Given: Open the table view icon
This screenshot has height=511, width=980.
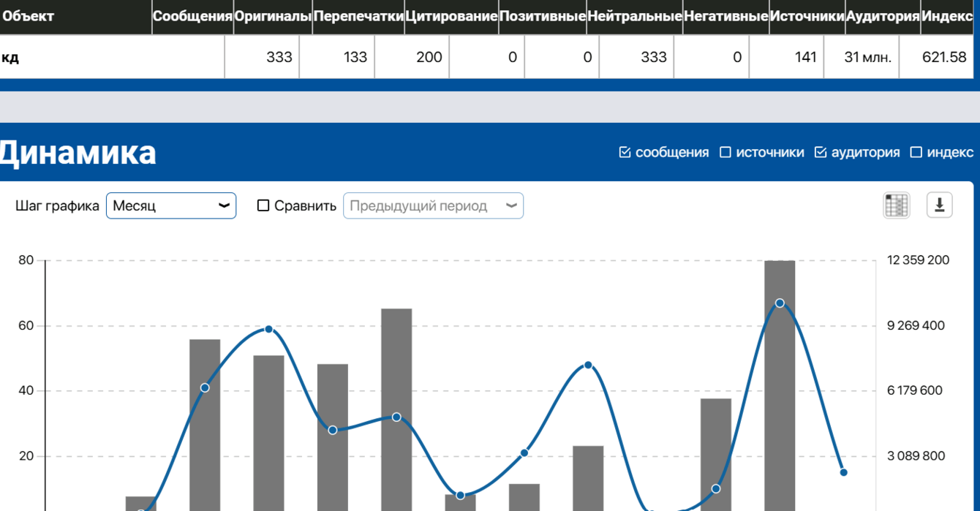Looking at the screenshot, I should tap(896, 205).
